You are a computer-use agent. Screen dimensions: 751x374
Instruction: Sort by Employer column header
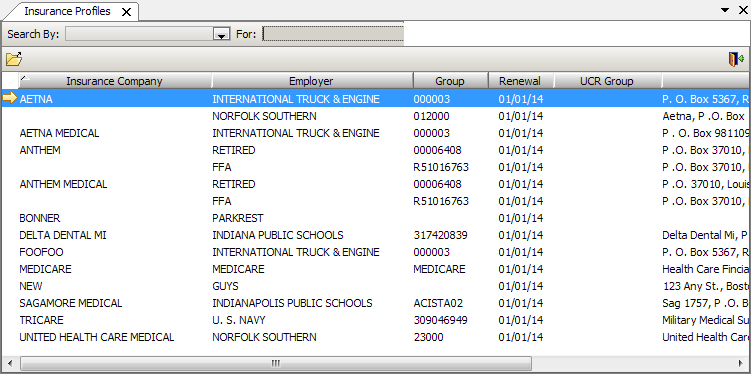coord(311,81)
